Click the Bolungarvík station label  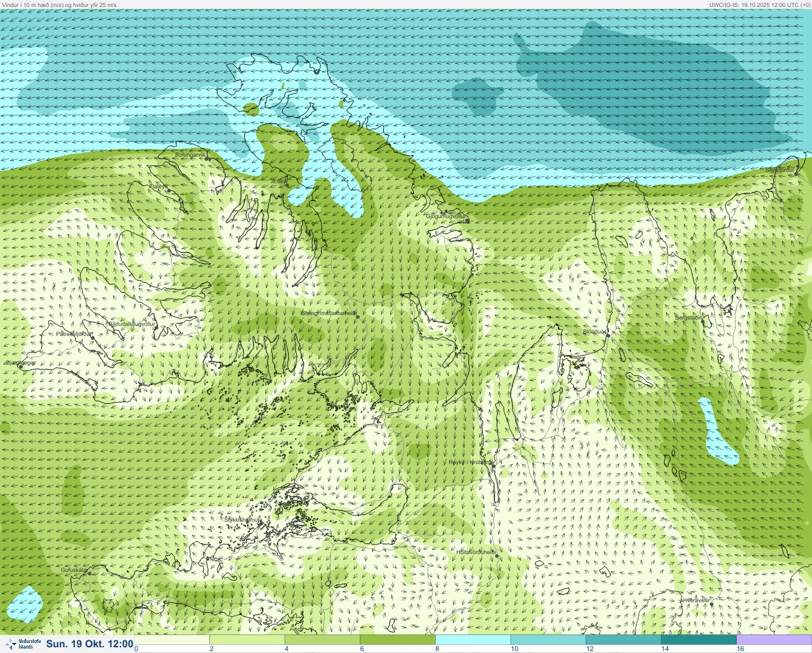click(190, 155)
